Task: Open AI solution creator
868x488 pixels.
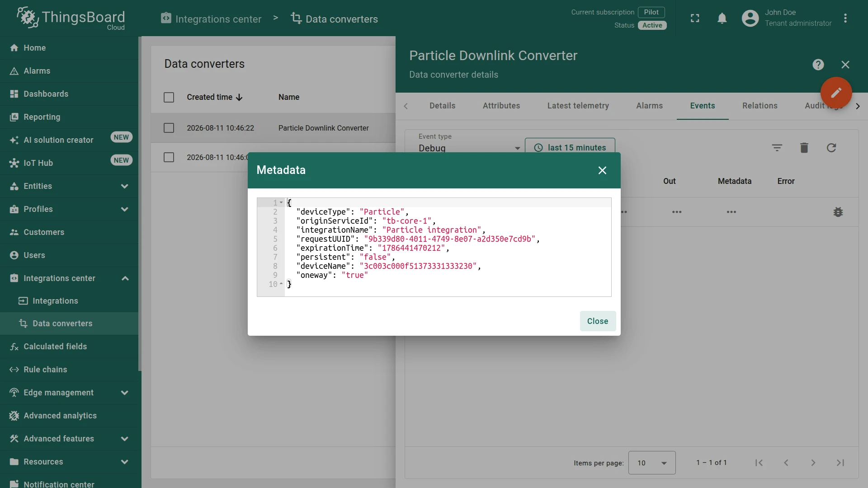Action: click(x=69, y=140)
